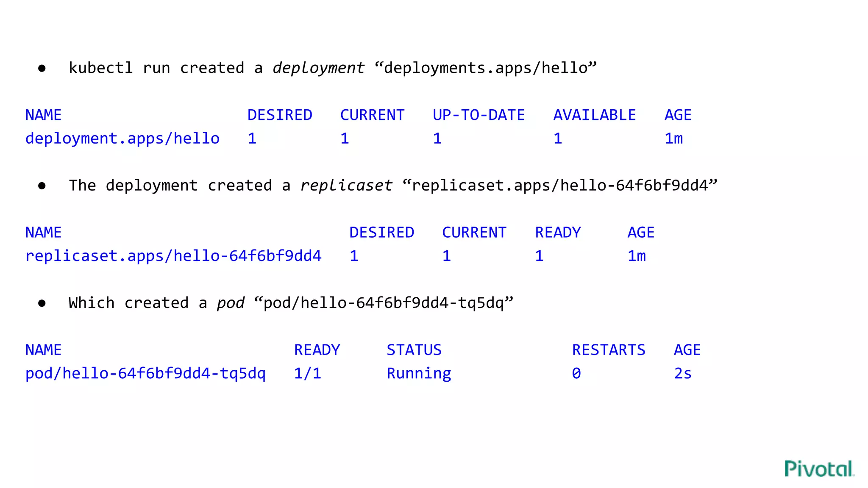The width and height of the screenshot is (868, 488).
Task: Click the 'CURRENT' header in the deployment table
Action: (372, 115)
